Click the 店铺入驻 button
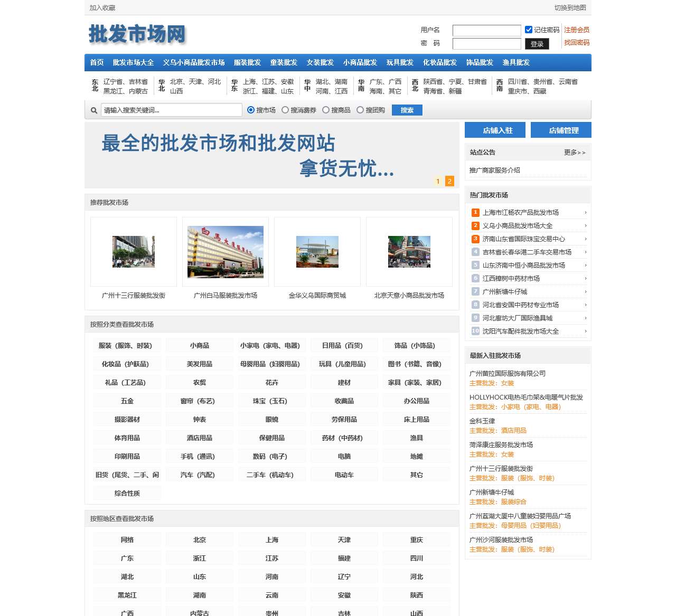This screenshot has height=616, width=676. click(495, 130)
